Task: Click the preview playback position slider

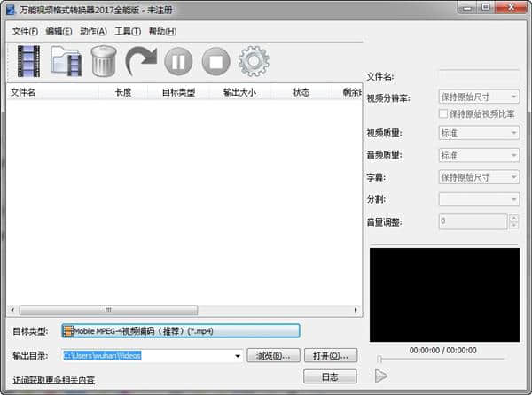Action: coord(448,360)
